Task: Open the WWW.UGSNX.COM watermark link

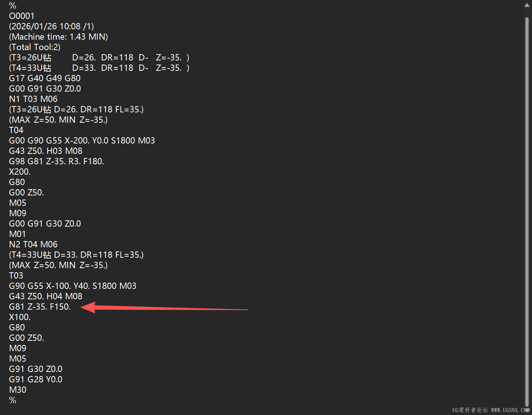Action: click(510, 410)
